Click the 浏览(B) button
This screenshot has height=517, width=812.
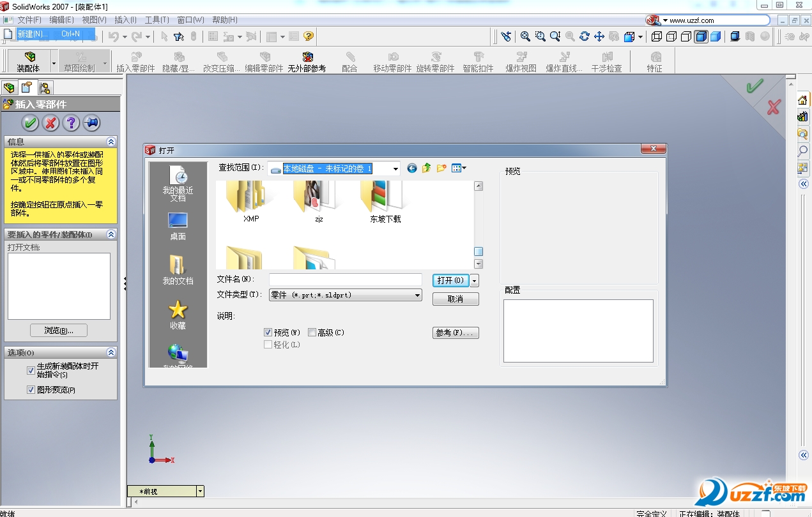point(58,330)
